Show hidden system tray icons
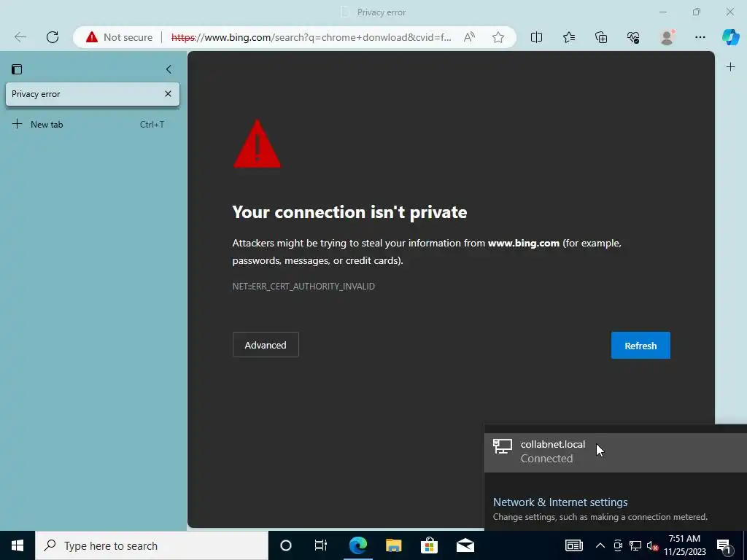The height and width of the screenshot is (560, 747). point(600,545)
